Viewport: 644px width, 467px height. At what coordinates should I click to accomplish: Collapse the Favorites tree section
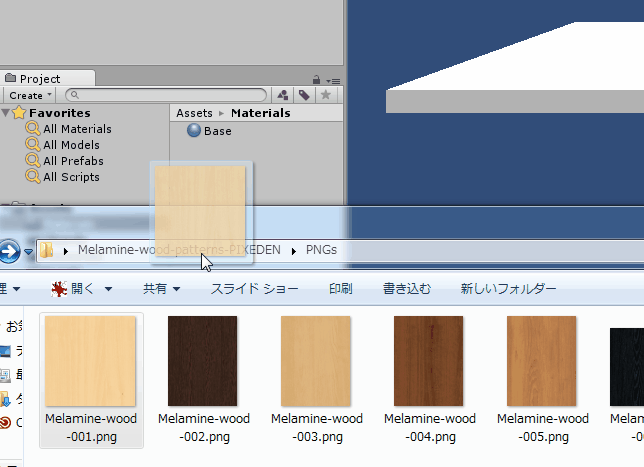tap(5, 113)
